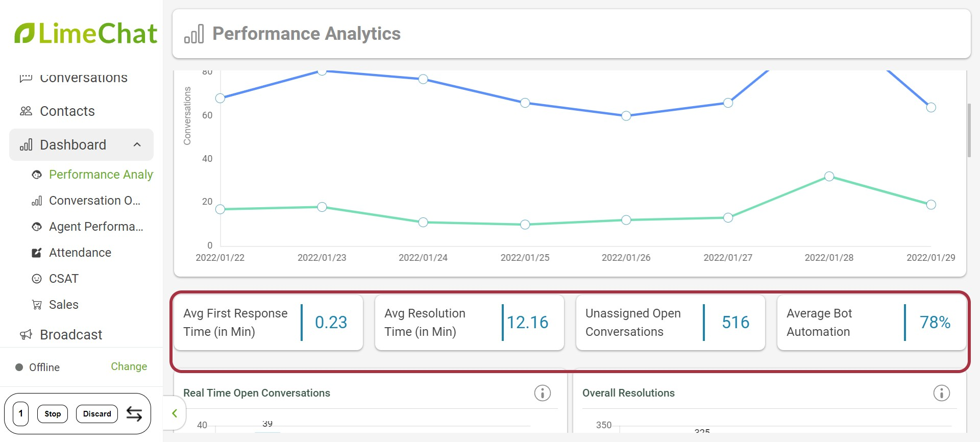Open the CSAT page
This screenshot has height=442, width=980.
64,279
